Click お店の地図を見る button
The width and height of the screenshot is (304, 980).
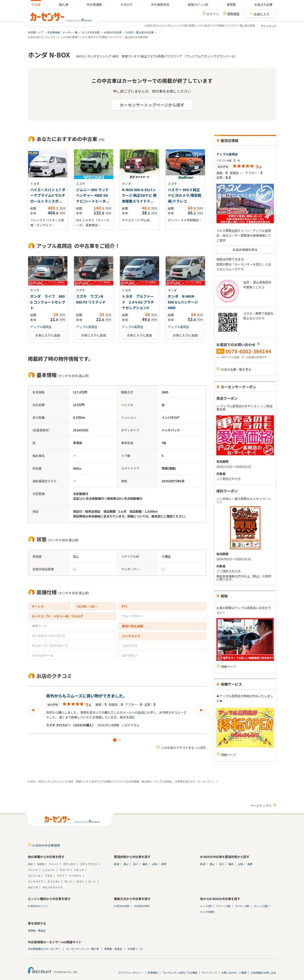click(245, 250)
